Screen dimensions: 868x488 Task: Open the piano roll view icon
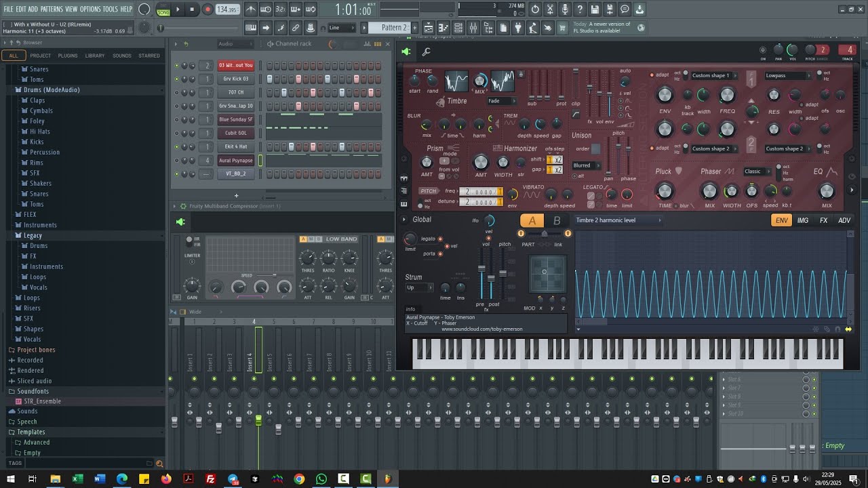(443, 28)
